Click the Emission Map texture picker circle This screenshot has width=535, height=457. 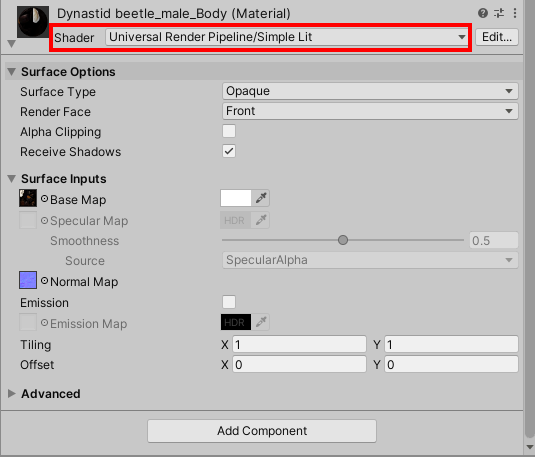coord(44,323)
